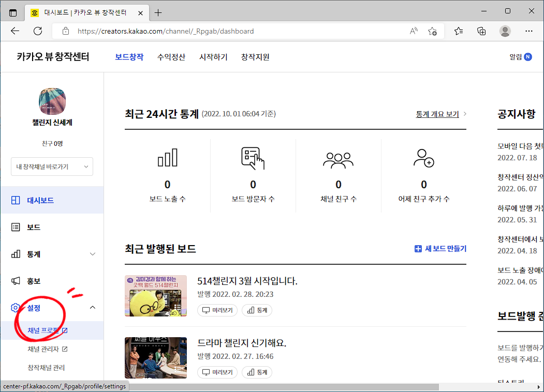Click the 514챌린지 board thumbnail
Image resolution: width=544 pixels, height=392 pixels.
coord(156,296)
